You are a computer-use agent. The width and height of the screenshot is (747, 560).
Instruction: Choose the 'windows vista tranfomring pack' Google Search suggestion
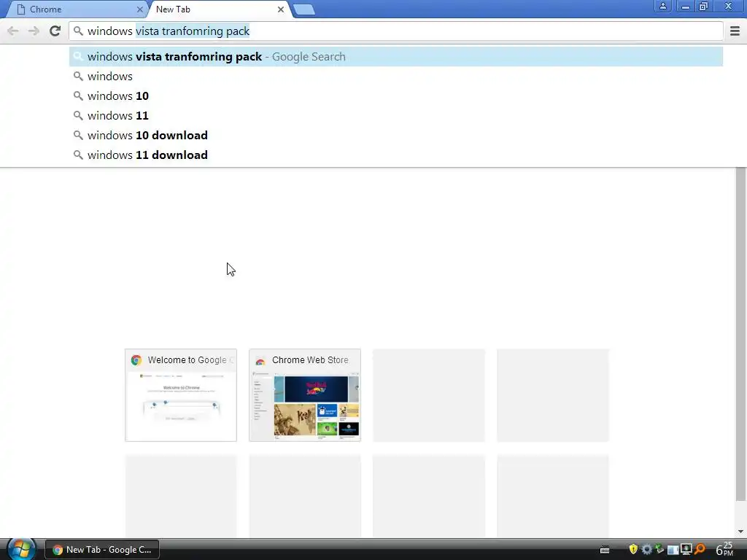(x=396, y=57)
